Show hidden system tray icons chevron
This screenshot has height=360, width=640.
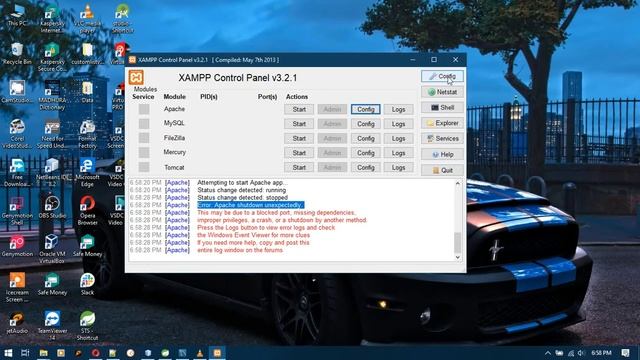(547, 353)
